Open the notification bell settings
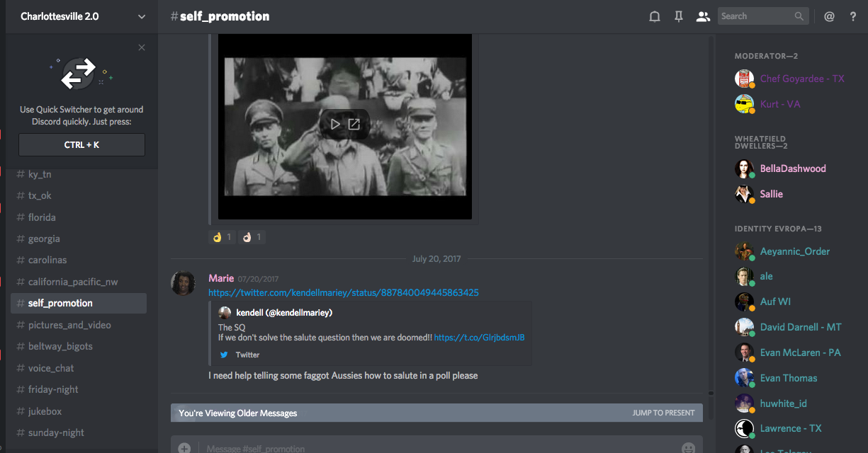868x453 pixels. click(655, 16)
